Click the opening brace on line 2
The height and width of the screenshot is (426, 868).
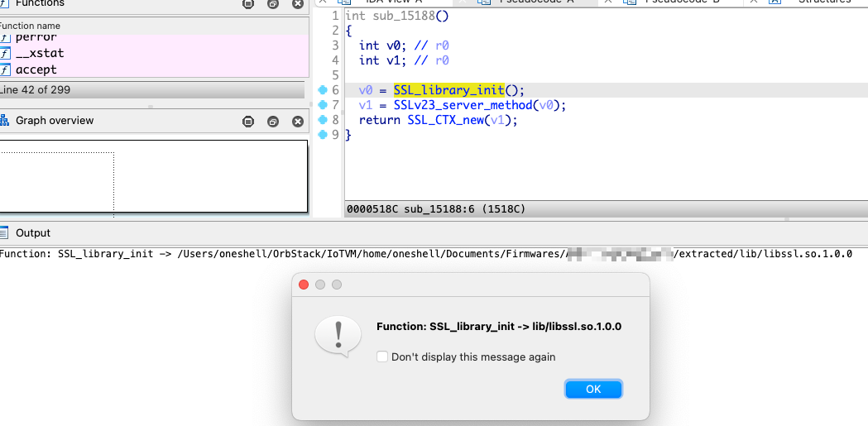(x=348, y=31)
